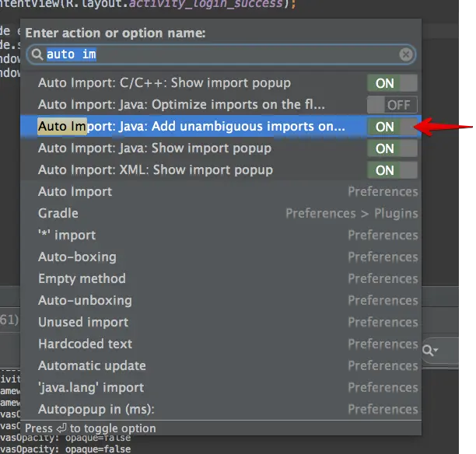Viewport: 476px width, 454px height.
Task: Toggle C/C++ Show import popup switch
Action: [x=392, y=83]
